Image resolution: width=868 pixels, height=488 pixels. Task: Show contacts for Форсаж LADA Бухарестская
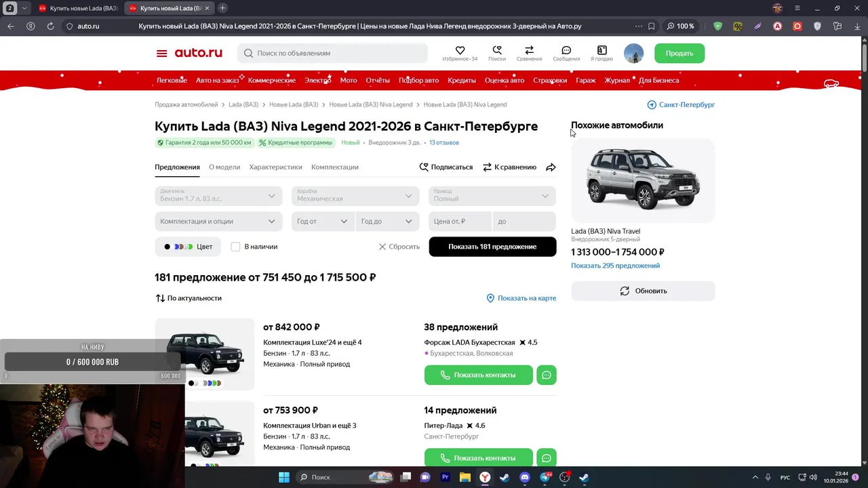click(x=479, y=375)
